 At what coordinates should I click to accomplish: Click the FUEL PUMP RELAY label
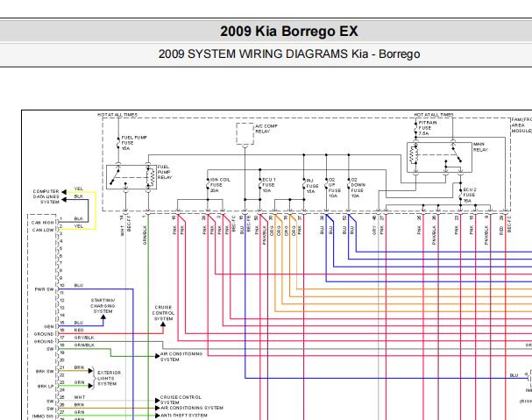pos(165,172)
